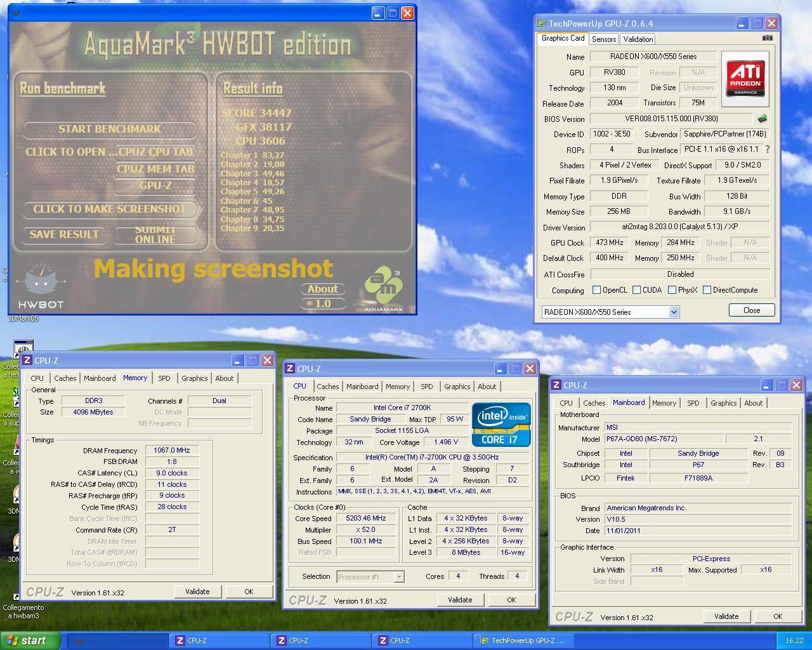Open SPD tab in CPU-Z Memory window

pyautogui.click(x=164, y=378)
